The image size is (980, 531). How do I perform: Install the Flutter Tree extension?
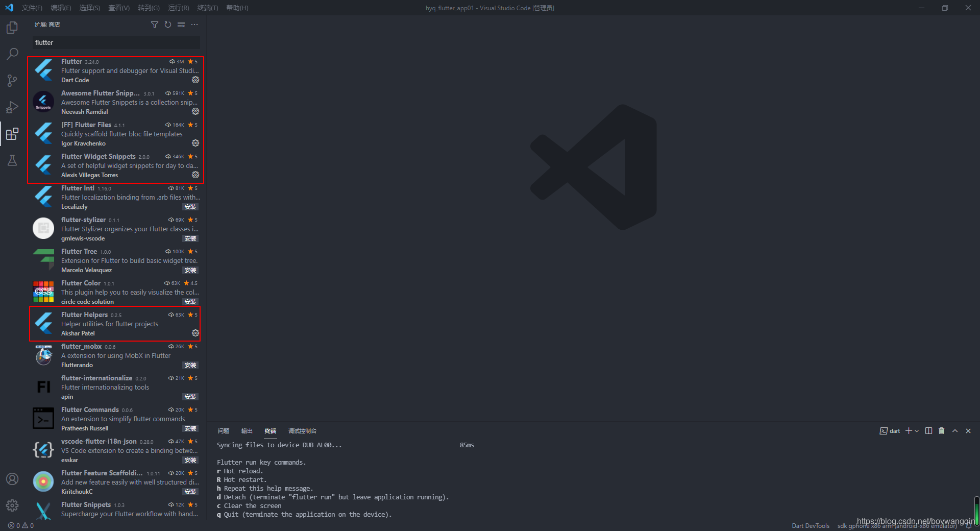tap(190, 270)
